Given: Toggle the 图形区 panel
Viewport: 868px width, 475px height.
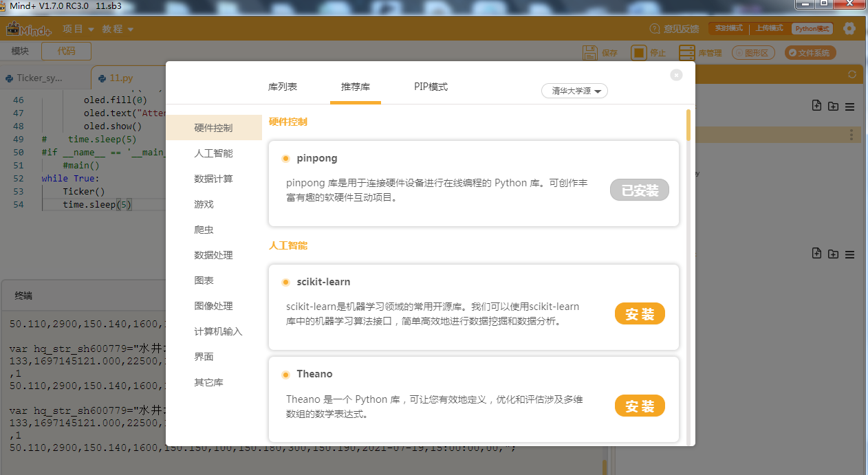Looking at the screenshot, I should [753, 53].
